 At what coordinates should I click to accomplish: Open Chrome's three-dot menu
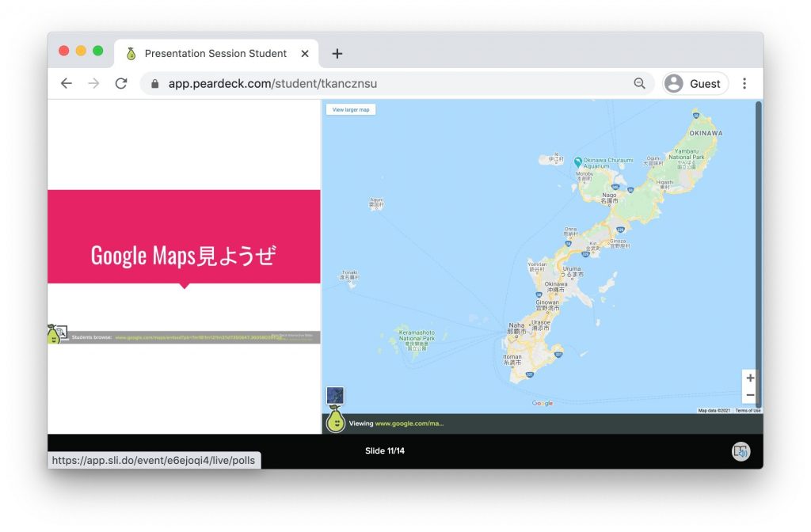click(744, 83)
